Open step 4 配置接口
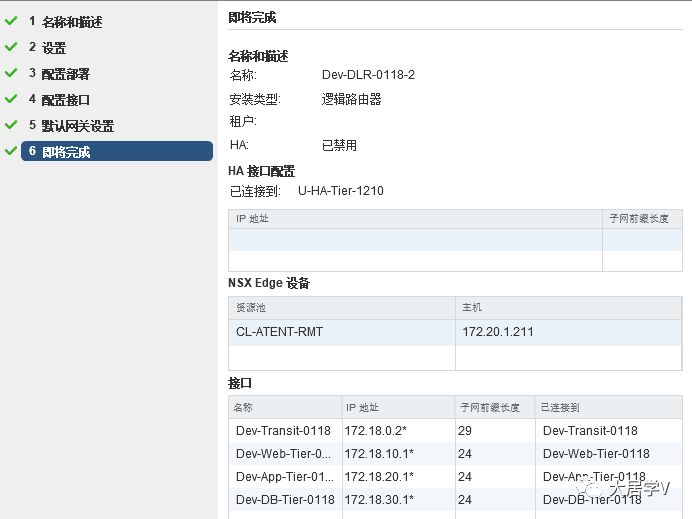 pyautogui.click(x=65, y=99)
